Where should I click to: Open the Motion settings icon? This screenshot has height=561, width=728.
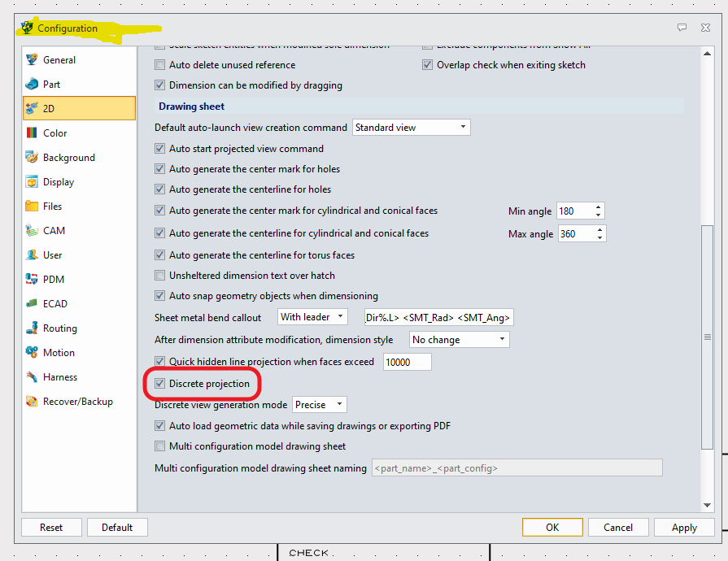(x=32, y=352)
